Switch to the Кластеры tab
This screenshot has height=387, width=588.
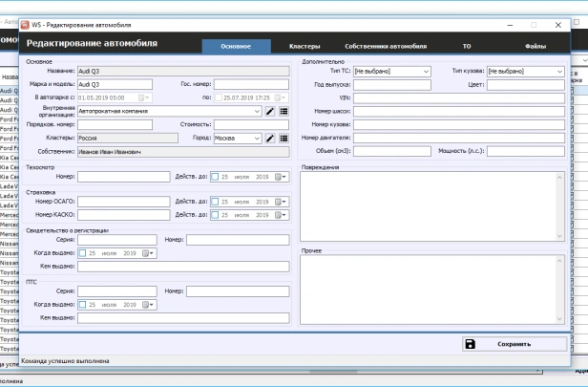coord(304,46)
